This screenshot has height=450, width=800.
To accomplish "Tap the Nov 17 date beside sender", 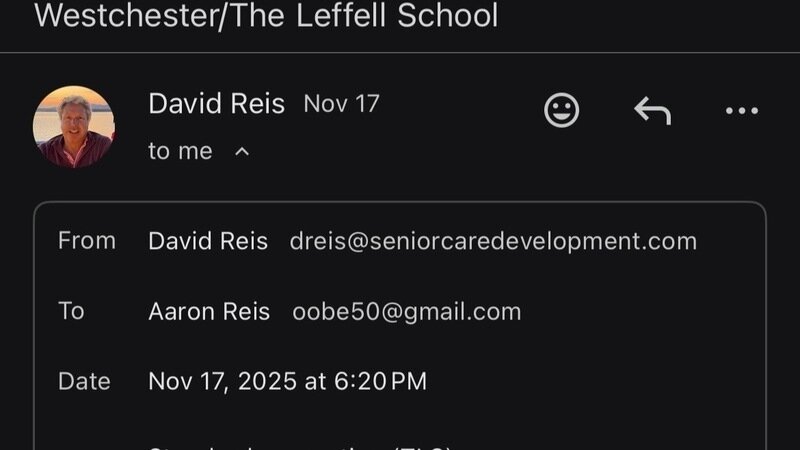I will [x=341, y=104].
